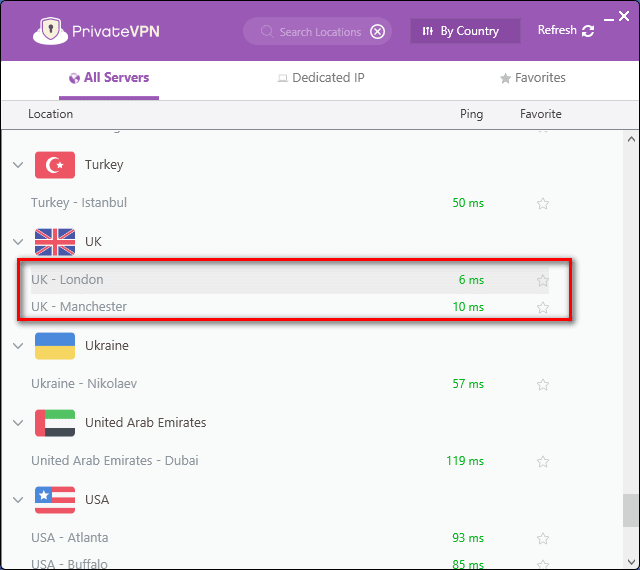Click the Location column header
This screenshot has width=640, height=570.
pos(51,114)
